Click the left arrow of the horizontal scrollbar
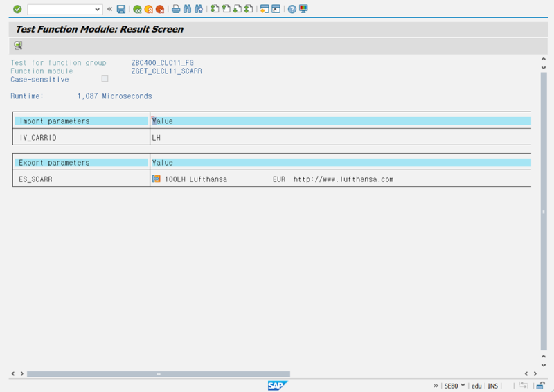The height and width of the screenshot is (392, 554). (13, 373)
